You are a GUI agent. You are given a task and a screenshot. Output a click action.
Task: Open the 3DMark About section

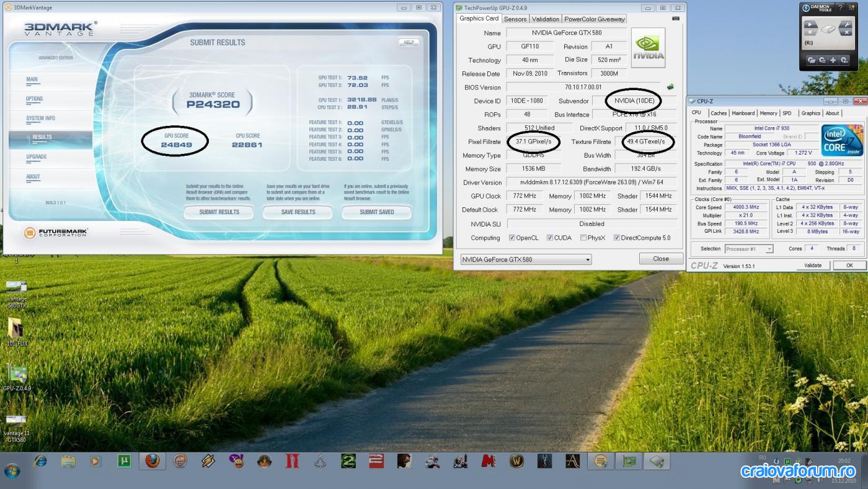(x=33, y=177)
